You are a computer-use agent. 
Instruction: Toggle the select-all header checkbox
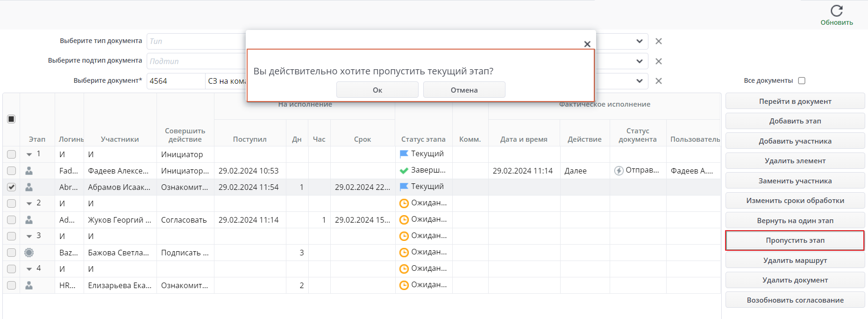tap(11, 119)
